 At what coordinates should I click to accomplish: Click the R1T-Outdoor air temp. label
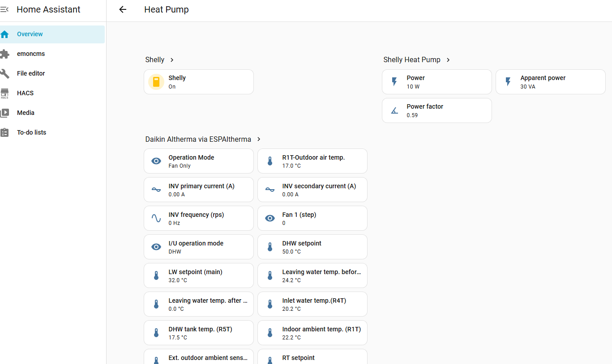[313, 157]
